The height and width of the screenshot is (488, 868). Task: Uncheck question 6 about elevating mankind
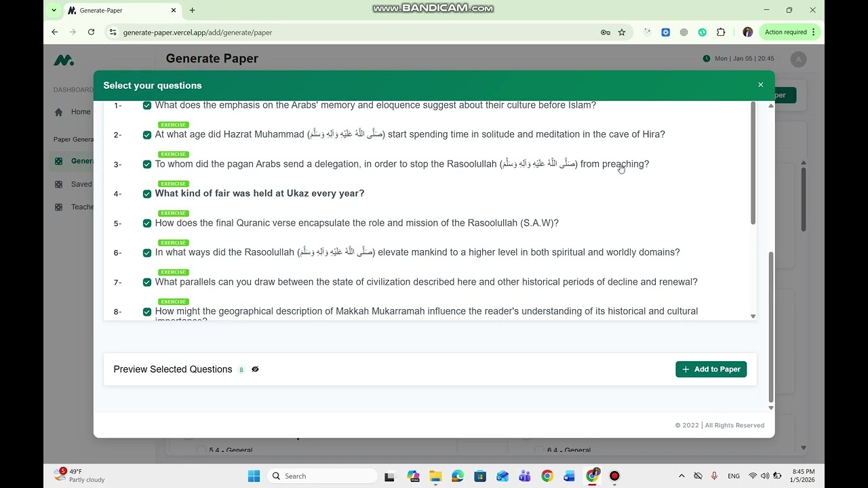[x=147, y=253]
